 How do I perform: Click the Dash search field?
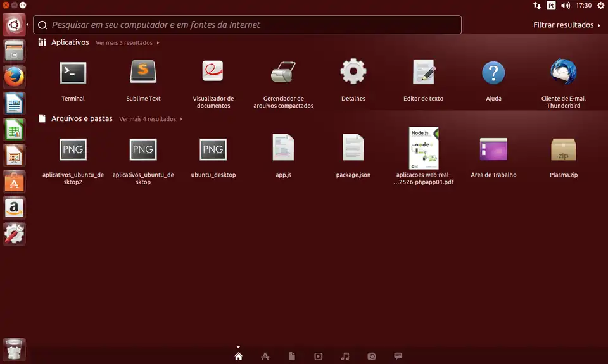248,25
